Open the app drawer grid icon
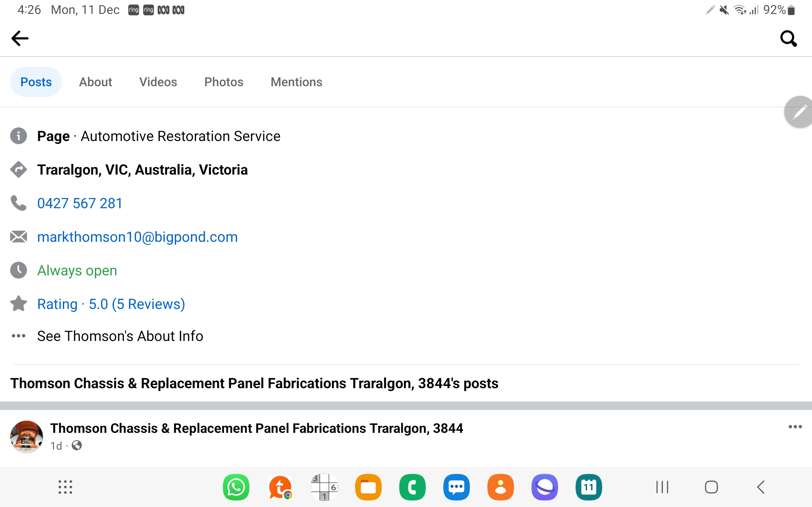The image size is (812, 507). [65, 487]
